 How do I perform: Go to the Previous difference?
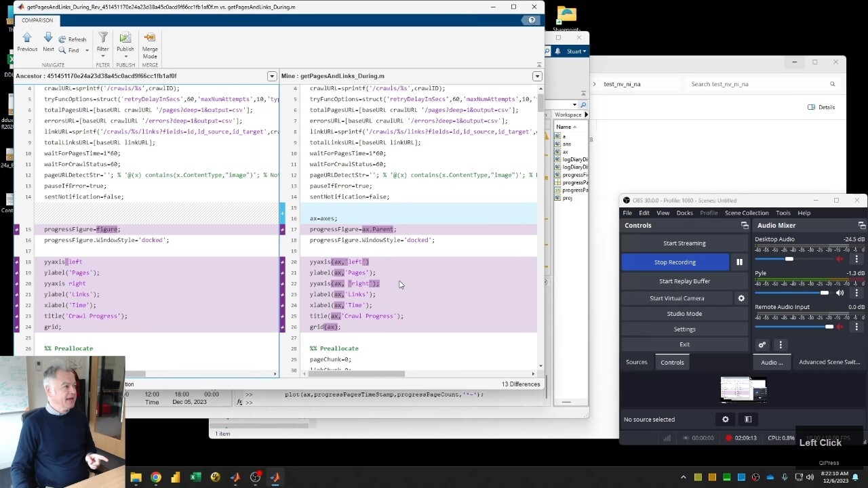(x=27, y=41)
